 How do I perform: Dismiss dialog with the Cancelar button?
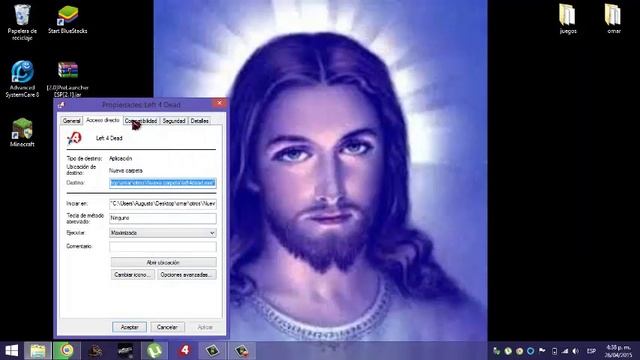tap(167, 327)
